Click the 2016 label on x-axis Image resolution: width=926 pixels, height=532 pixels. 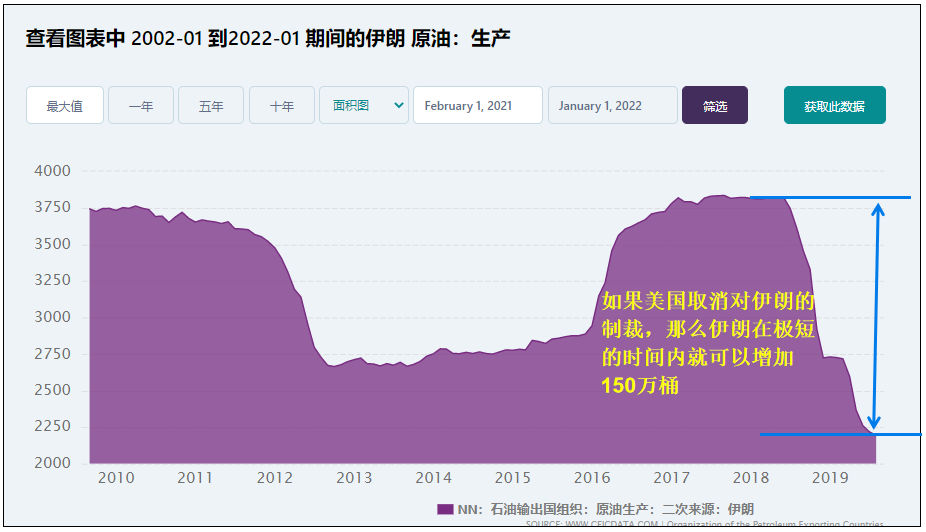pos(592,478)
